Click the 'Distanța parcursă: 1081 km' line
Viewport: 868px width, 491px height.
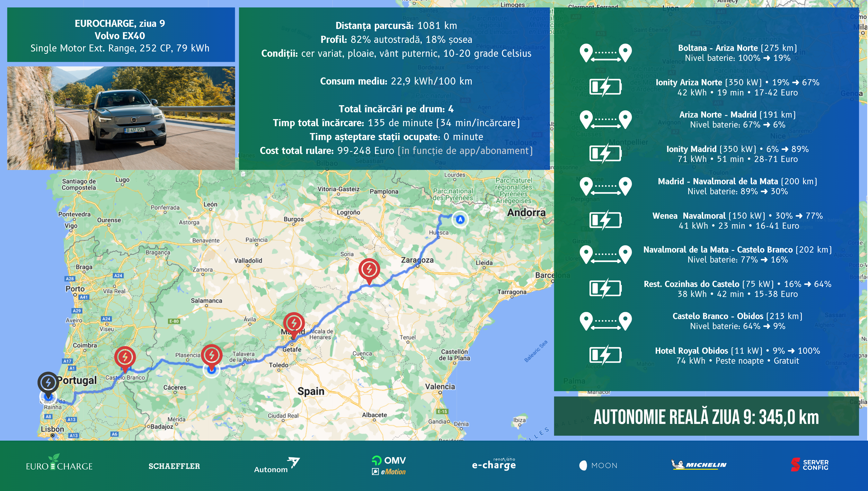396,26
